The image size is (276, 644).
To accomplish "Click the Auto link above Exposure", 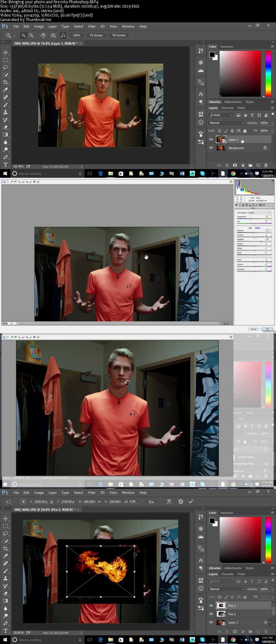I will (x=250, y=228).
